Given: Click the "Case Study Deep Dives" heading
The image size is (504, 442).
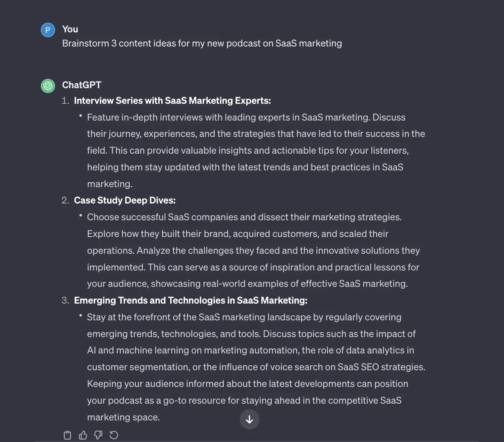Looking at the screenshot, I should (x=125, y=200).
